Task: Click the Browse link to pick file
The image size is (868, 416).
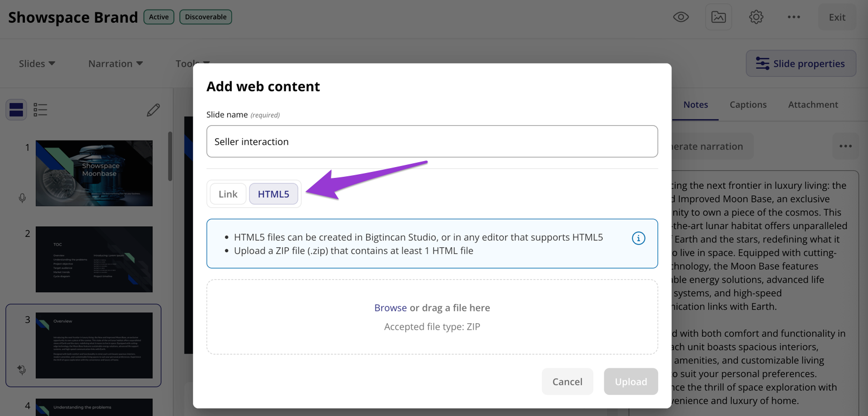Action: coord(390,308)
